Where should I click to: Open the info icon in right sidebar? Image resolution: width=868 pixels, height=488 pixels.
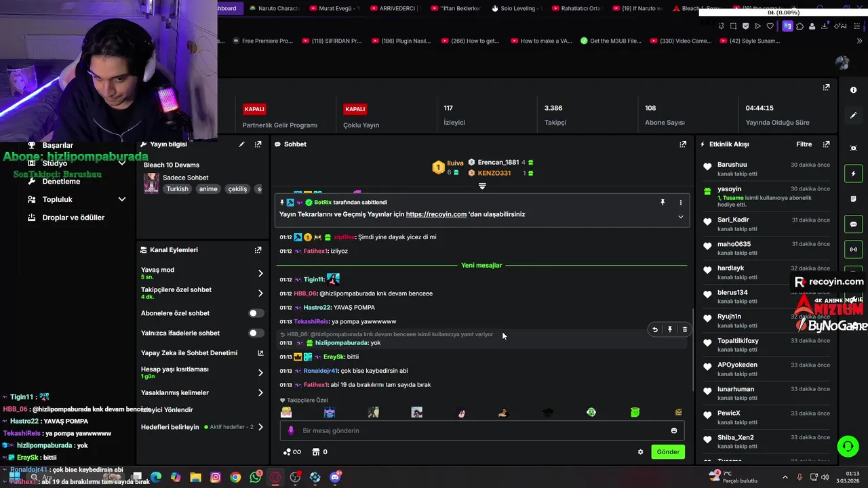[x=853, y=90]
